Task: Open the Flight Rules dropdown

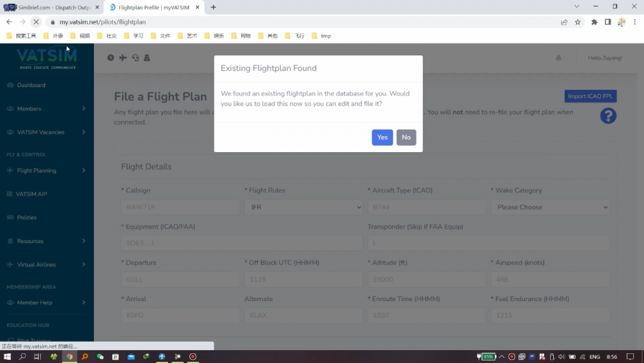Action: click(x=303, y=207)
